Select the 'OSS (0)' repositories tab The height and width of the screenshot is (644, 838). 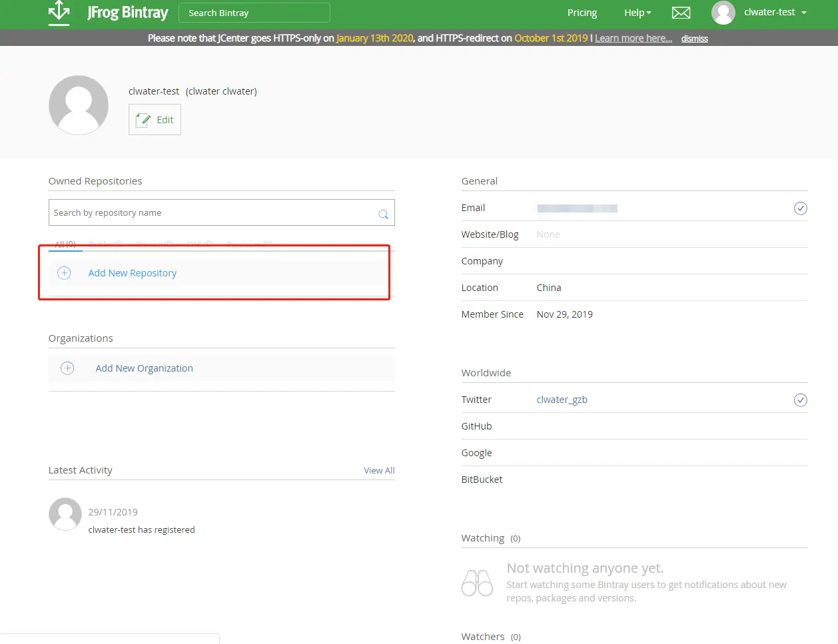[x=201, y=244]
